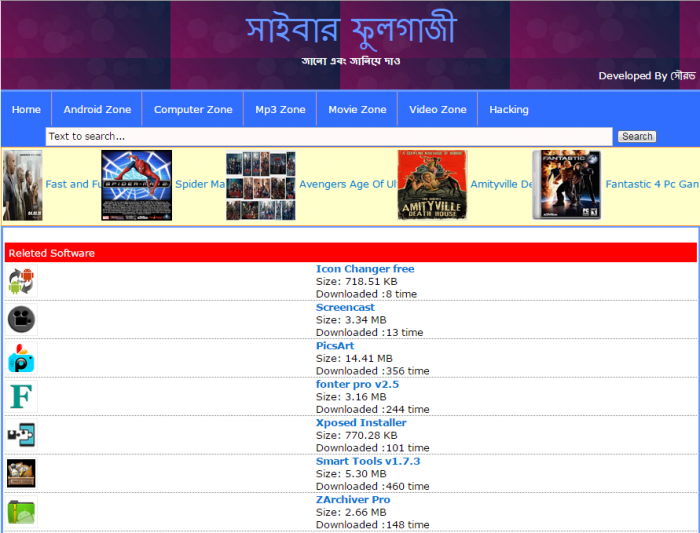700x533 pixels.
Task: Click the PicsArt app icon
Action: tap(21, 358)
